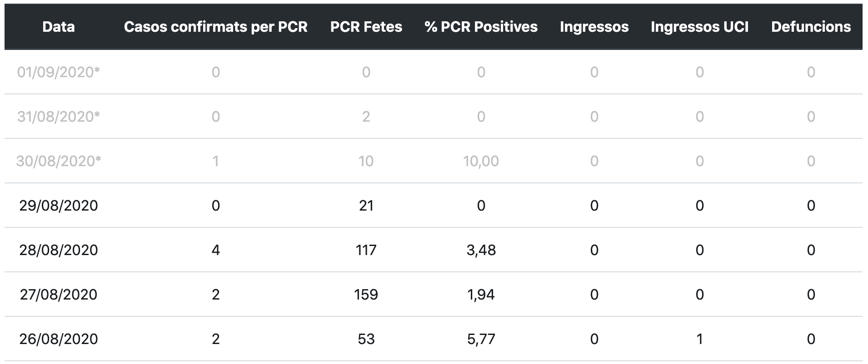
Task: Select the 26/08/2020 row date
Action: click(58, 339)
